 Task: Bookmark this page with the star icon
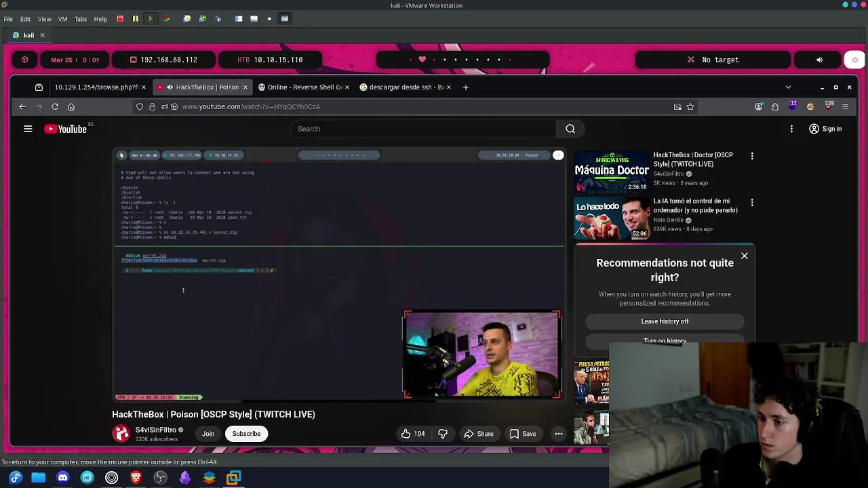pyautogui.click(x=690, y=106)
